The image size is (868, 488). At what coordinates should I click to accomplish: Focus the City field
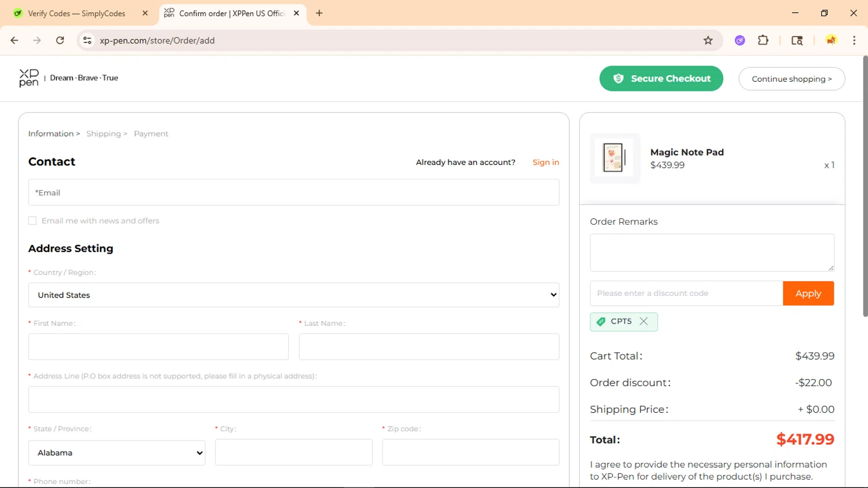click(x=293, y=452)
